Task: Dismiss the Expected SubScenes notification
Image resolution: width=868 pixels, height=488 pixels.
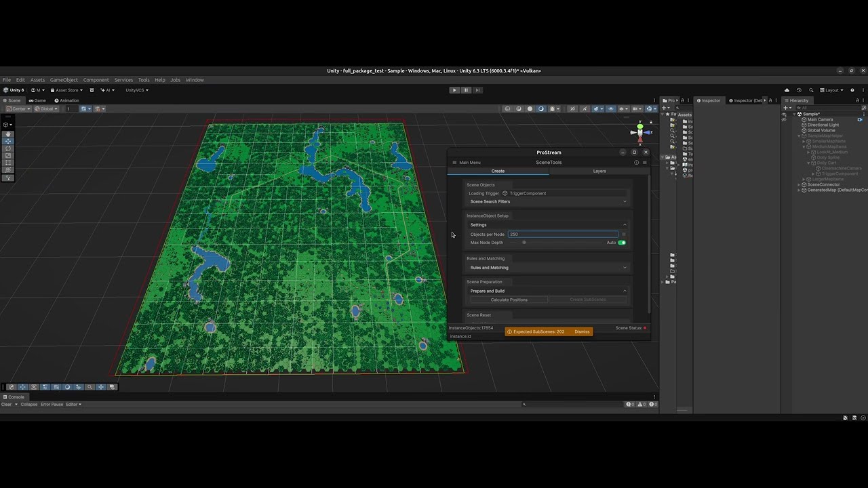Action: pos(582,331)
